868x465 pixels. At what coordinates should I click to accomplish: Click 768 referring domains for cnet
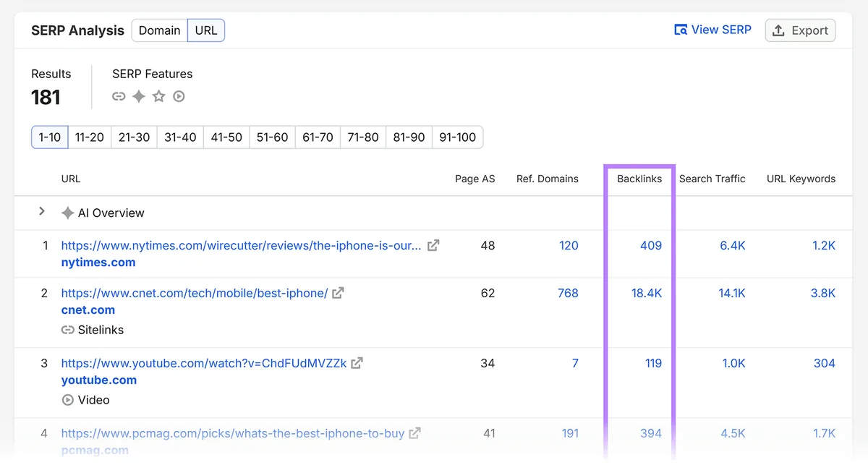568,293
